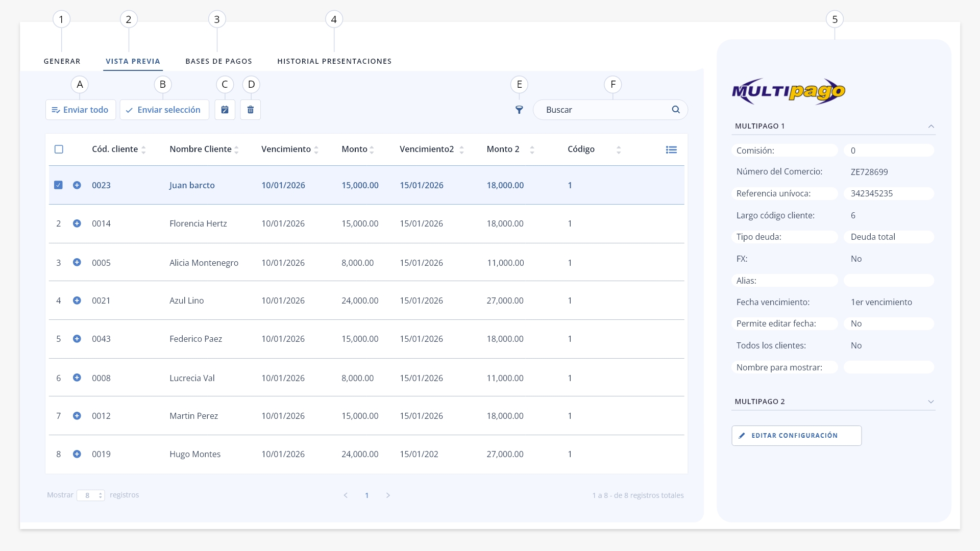Image resolution: width=980 pixels, height=551 pixels.
Task: Click the trash delete icon button
Action: click(x=251, y=110)
